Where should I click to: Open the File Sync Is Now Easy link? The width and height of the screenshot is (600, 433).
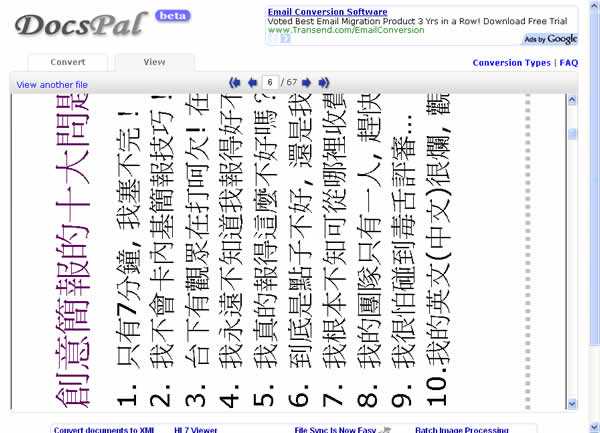pyautogui.click(x=335, y=430)
